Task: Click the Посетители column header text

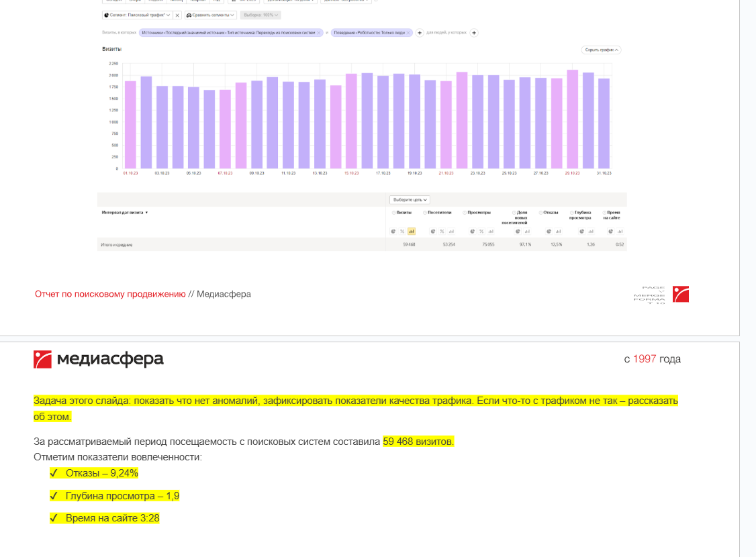Action: pyautogui.click(x=440, y=213)
